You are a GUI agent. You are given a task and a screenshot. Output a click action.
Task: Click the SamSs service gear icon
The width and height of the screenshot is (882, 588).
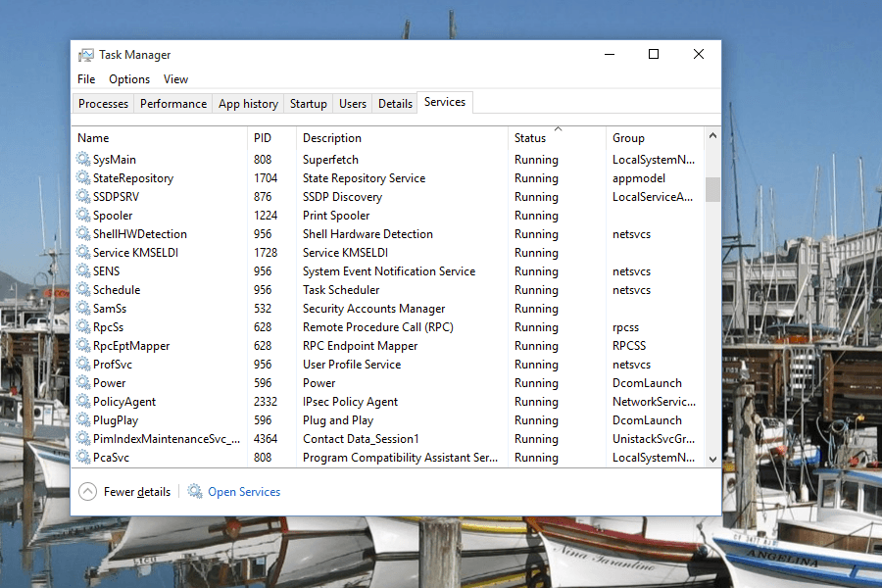point(83,308)
